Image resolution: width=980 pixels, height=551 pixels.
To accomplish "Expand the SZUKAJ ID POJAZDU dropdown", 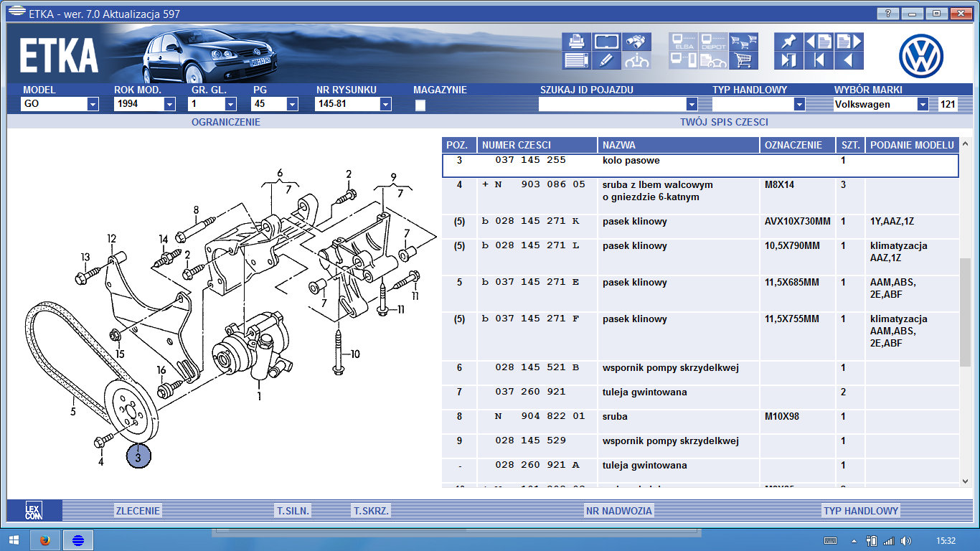I will click(692, 104).
